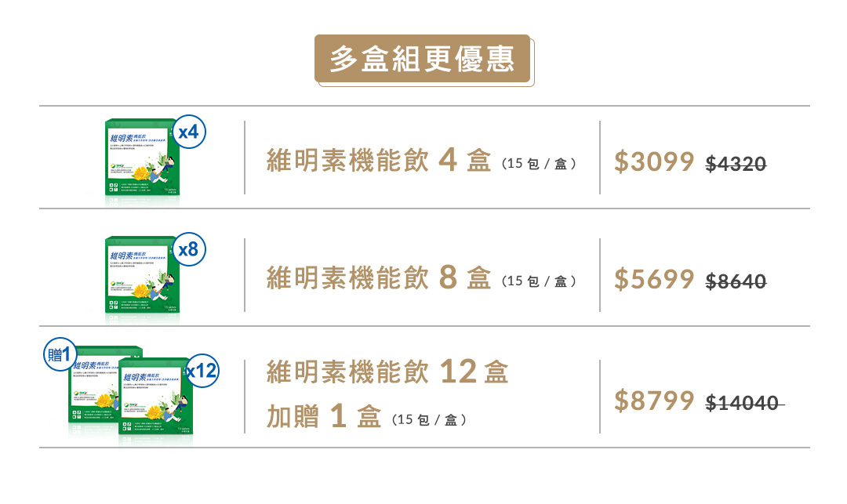Click the $8799 sale price
The width and height of the screenshot is (847, 504).
654,401
